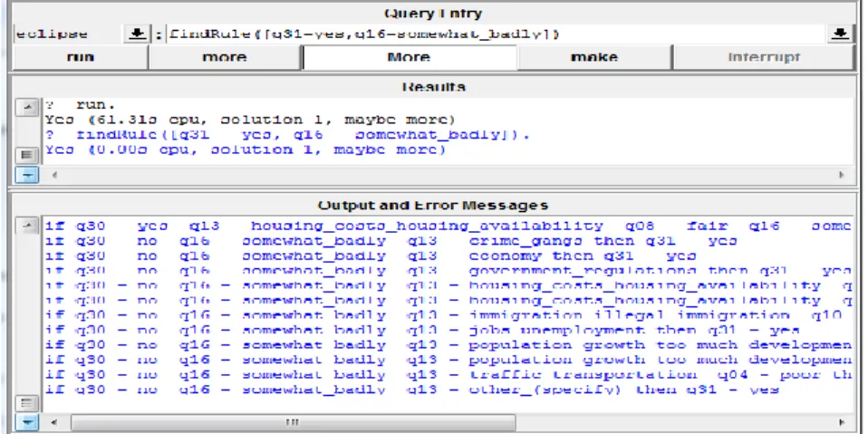868x434 pixels.
Task: Click the capitalized More button
Action: (410, 58)
